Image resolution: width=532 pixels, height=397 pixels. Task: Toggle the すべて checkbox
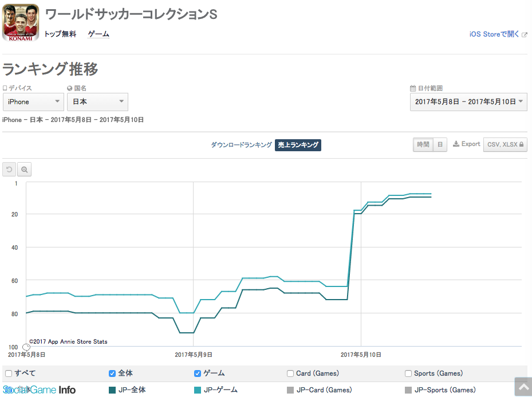(9, 374)
